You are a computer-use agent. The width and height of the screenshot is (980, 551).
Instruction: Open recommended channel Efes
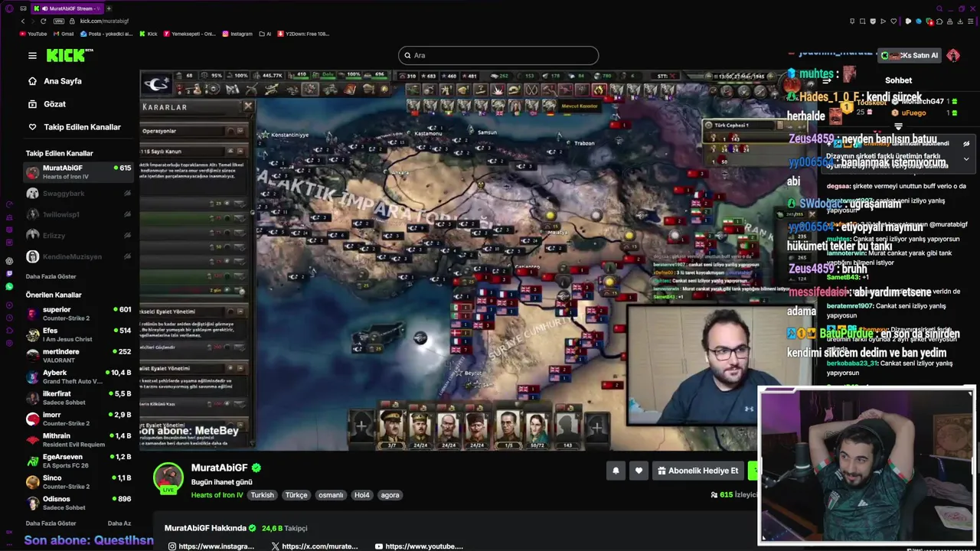(x=79, y=334)
